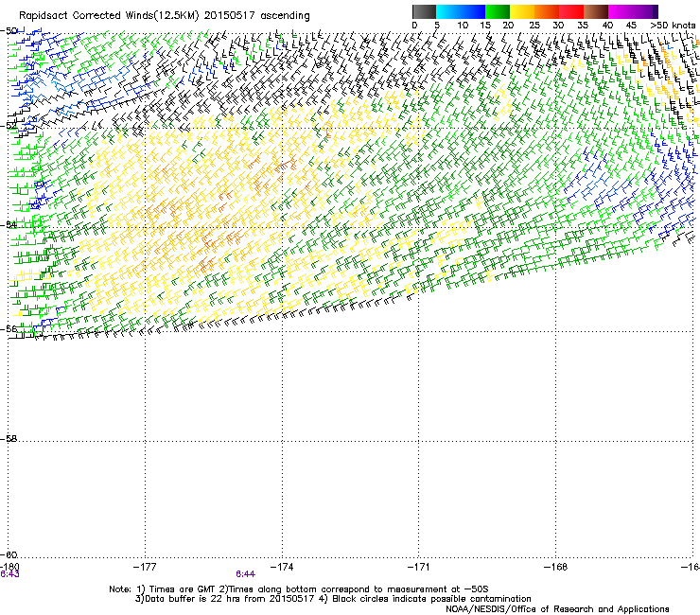This screenshot has width=700, height=615.
Task: Click the 'NOAA/NESDIS/Office of Research and Applications' credit
Action: [557, 609]
